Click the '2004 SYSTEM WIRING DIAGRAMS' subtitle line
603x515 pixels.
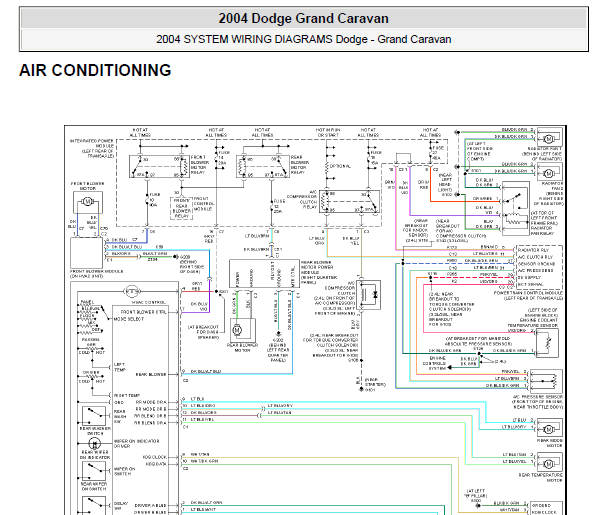click(303, 39)
